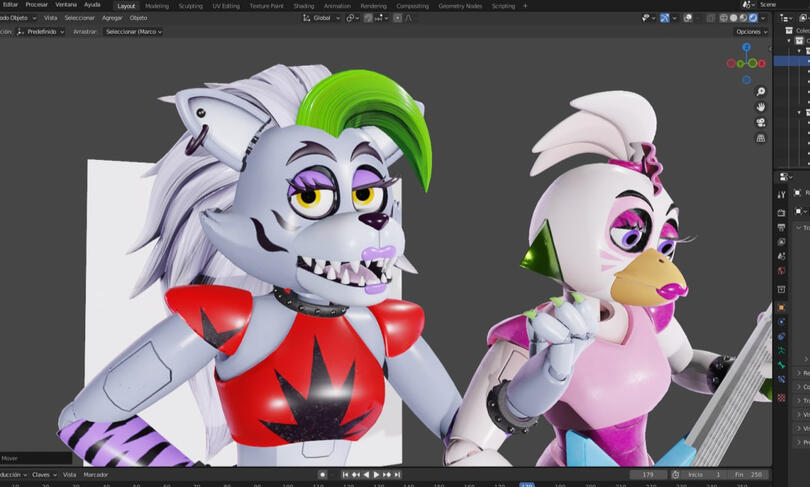Play the animation in reverse

366,475
